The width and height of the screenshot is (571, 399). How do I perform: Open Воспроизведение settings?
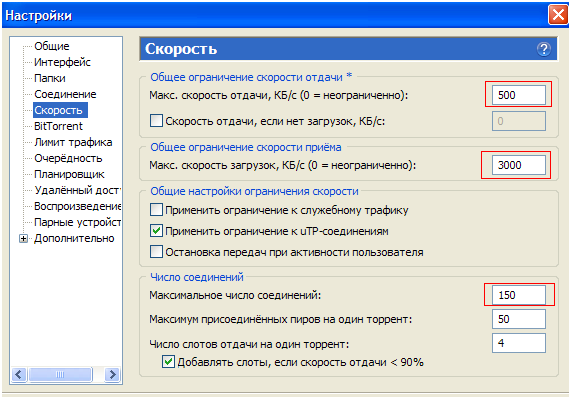pyautogui.click(x=78, y=206)
